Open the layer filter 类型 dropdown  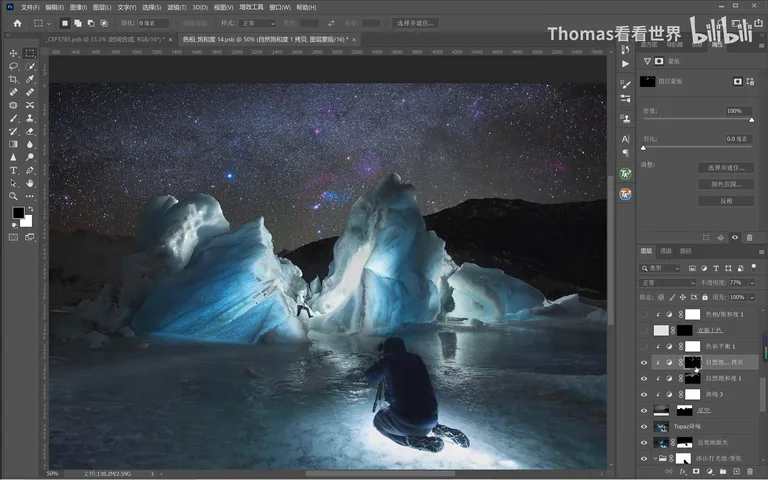tap(660, 268)
